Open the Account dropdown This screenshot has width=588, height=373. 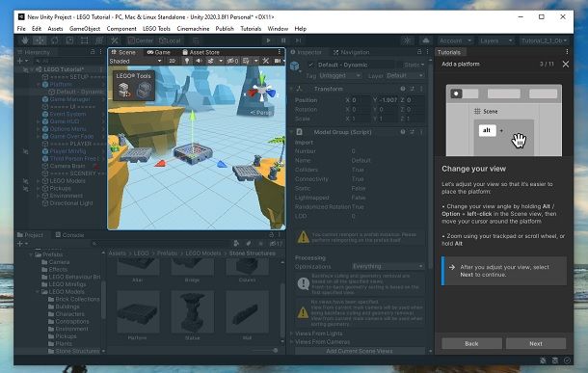(x=455, y=40)
